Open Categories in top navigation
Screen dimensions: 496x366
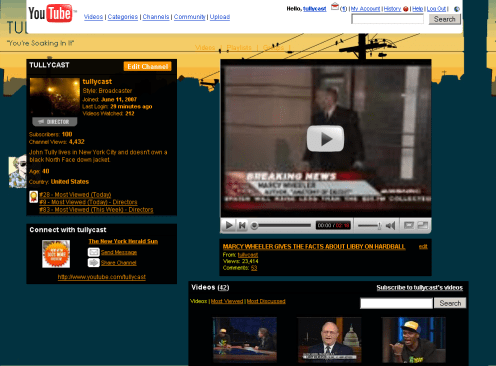123,17
